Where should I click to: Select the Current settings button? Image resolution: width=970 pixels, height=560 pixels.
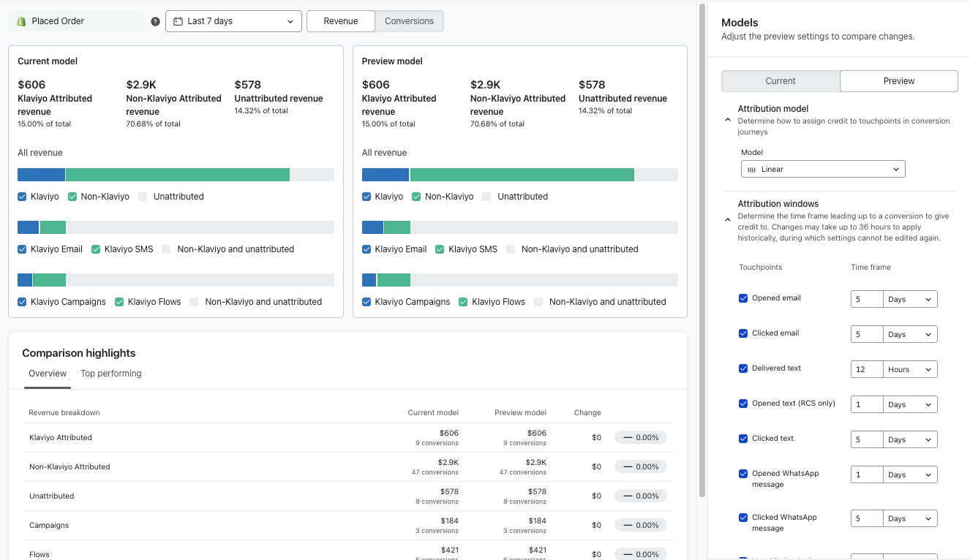781,81
